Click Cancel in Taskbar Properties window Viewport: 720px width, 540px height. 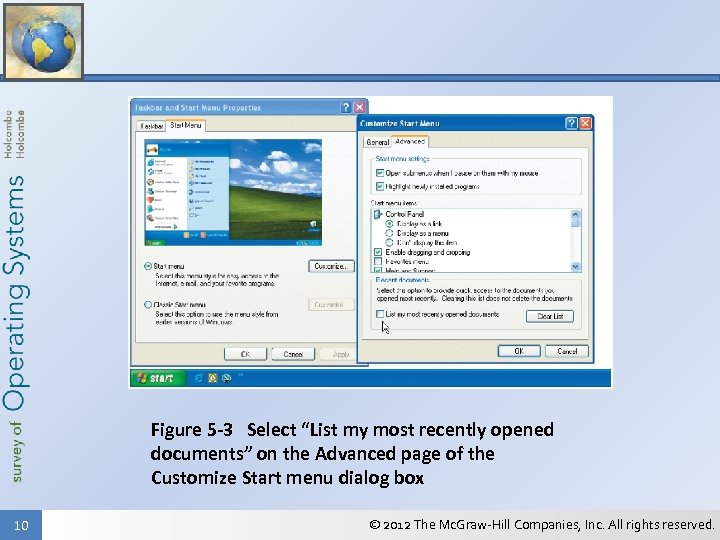tap(293, 354)
